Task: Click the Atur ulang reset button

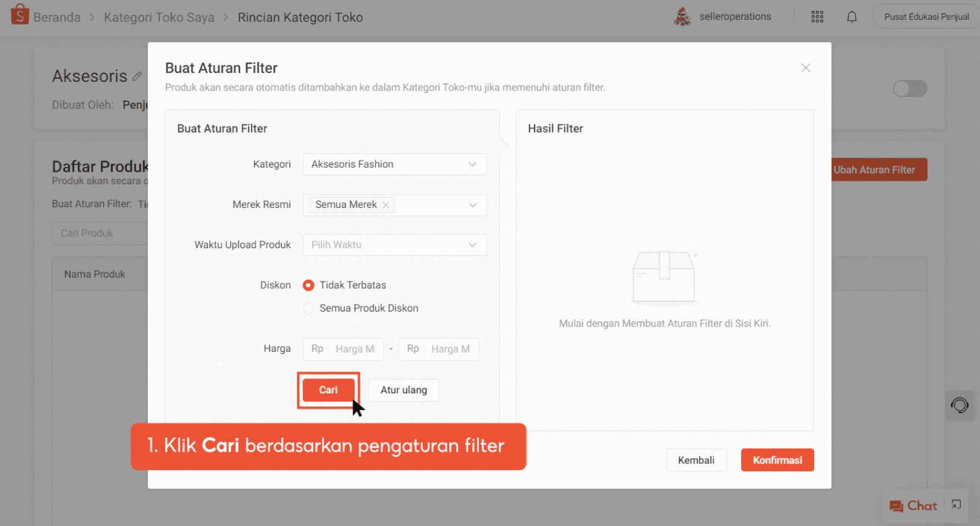Action: pyautogui.click(x=403, y=390)
